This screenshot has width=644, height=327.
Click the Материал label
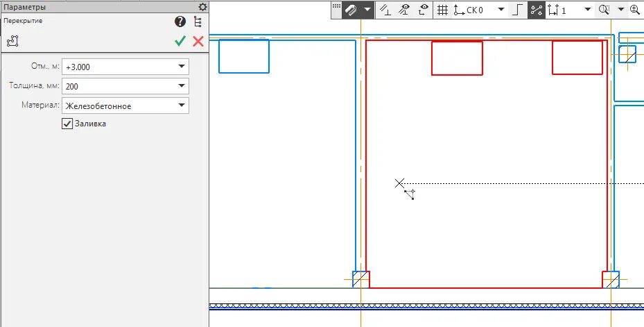pos(41,105)
